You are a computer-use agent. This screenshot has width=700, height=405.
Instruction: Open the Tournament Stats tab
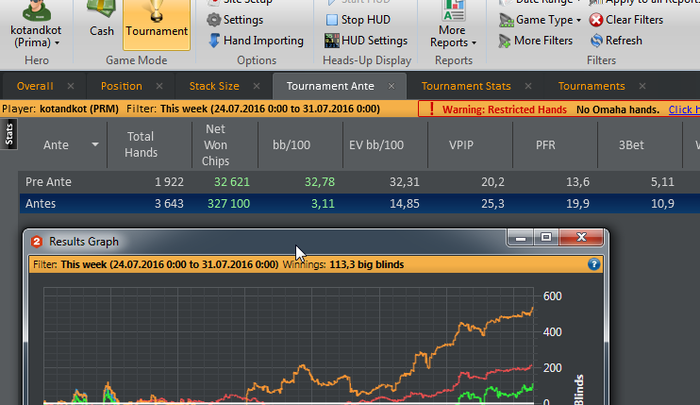click(x=466, y=86)
